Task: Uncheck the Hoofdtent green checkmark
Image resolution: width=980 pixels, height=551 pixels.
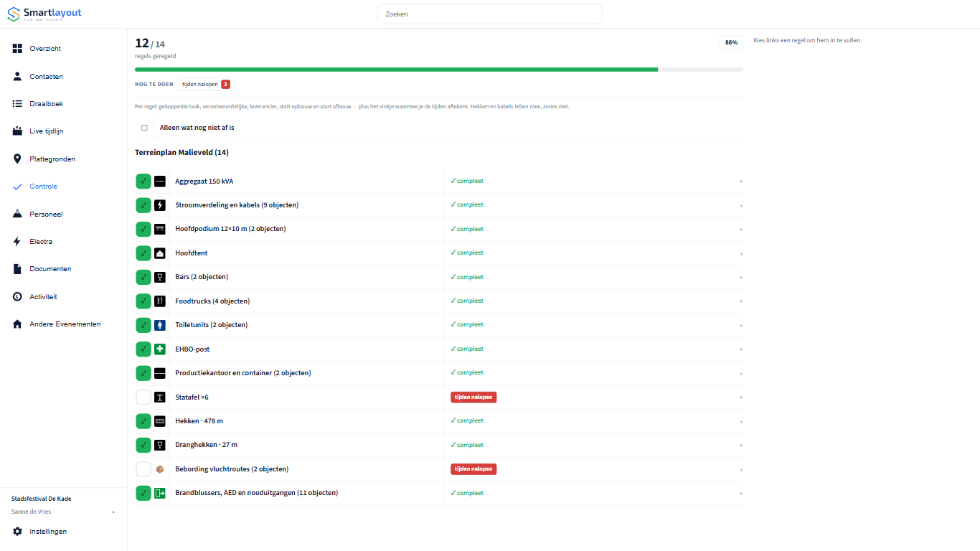Action: [143, 253]
